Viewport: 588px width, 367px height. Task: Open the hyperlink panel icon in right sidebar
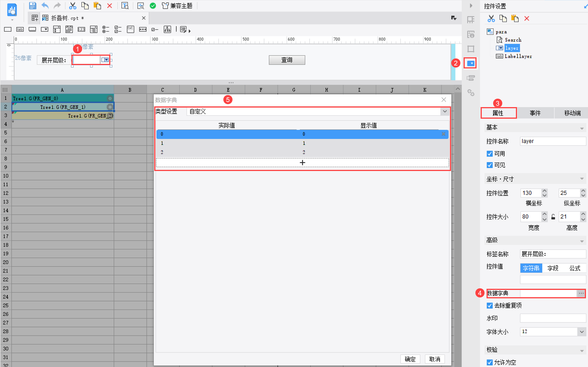[x=471, y=93]
